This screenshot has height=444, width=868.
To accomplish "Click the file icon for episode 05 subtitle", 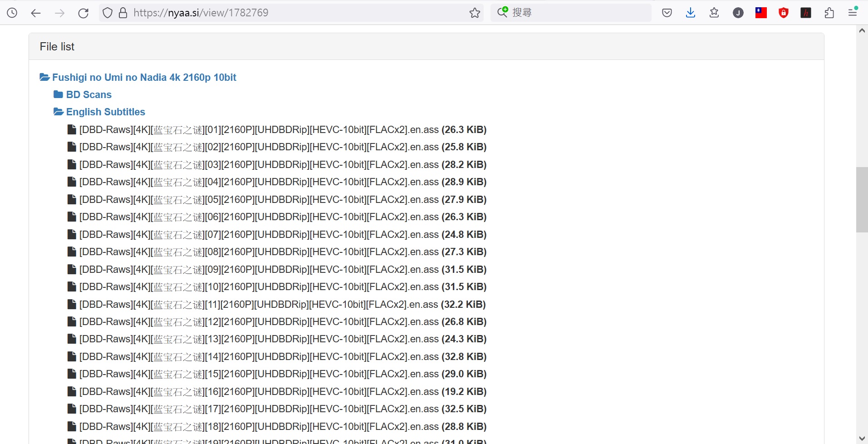I will [x=72, y=199].
